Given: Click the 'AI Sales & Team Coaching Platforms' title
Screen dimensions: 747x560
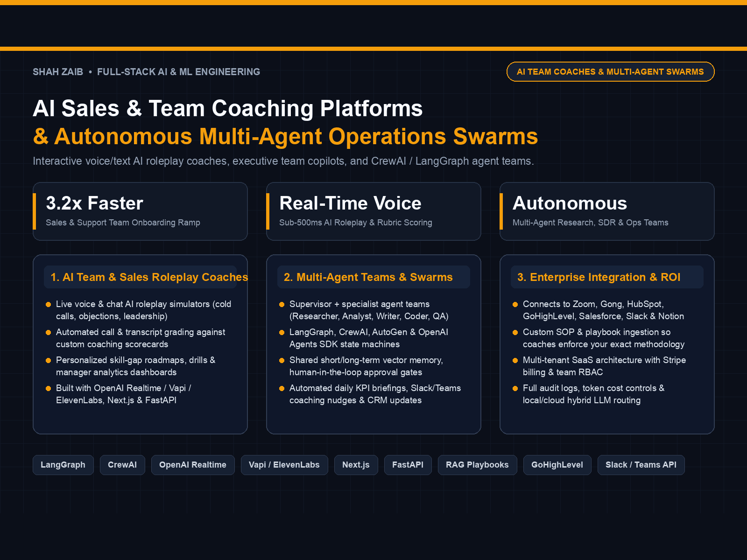Looking at the screenshot, I should pos(228,109).
